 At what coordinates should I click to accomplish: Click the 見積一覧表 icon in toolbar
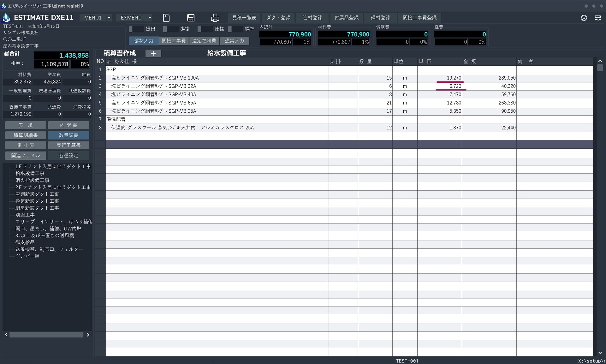(x=244, y=17)
